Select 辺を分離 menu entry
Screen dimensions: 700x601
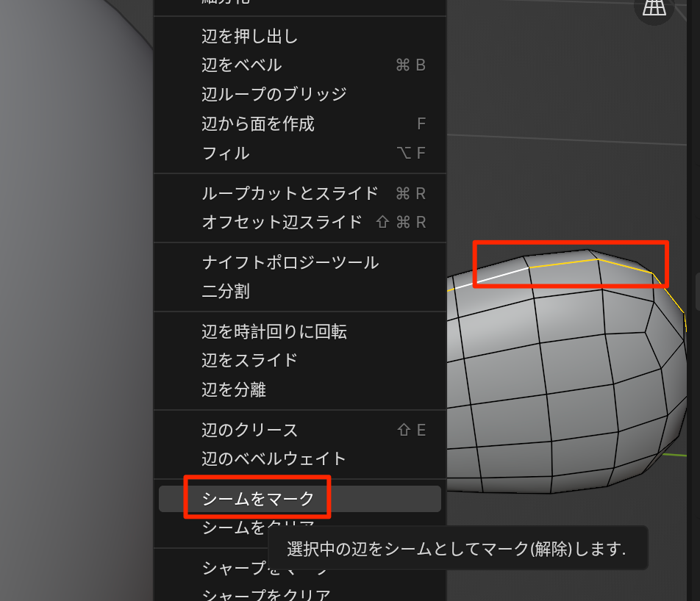(233, 389)
